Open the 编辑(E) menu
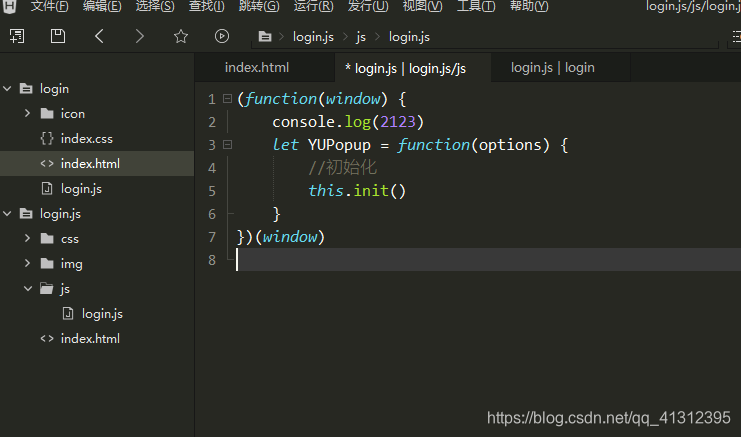This screenshot has width=741, height=437. pyautogui.click(x=102, y=7)
